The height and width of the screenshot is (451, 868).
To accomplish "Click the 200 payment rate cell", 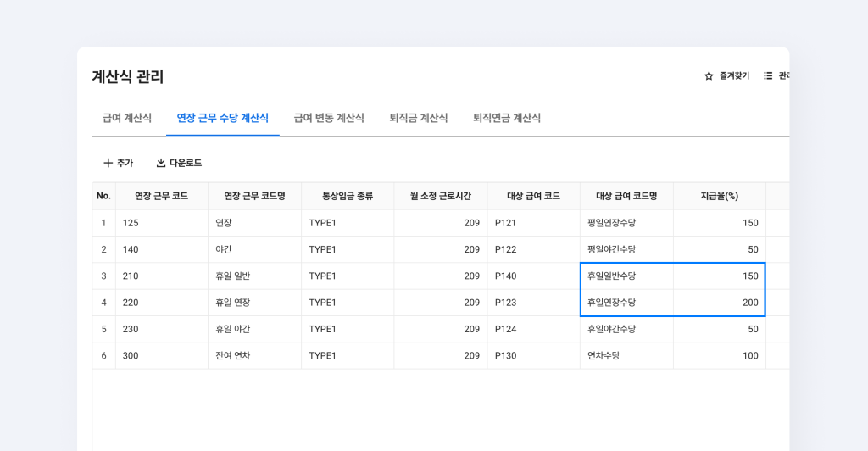I will pyautogui.click(x=720, y=303).
